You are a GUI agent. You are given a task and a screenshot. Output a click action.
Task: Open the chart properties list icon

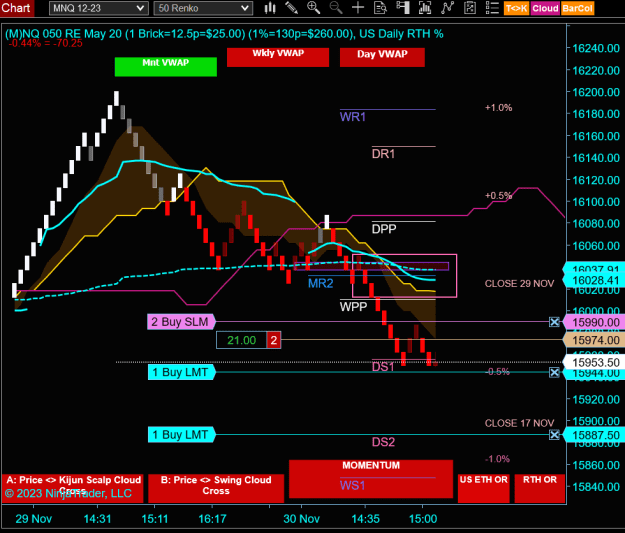[492, 8]
